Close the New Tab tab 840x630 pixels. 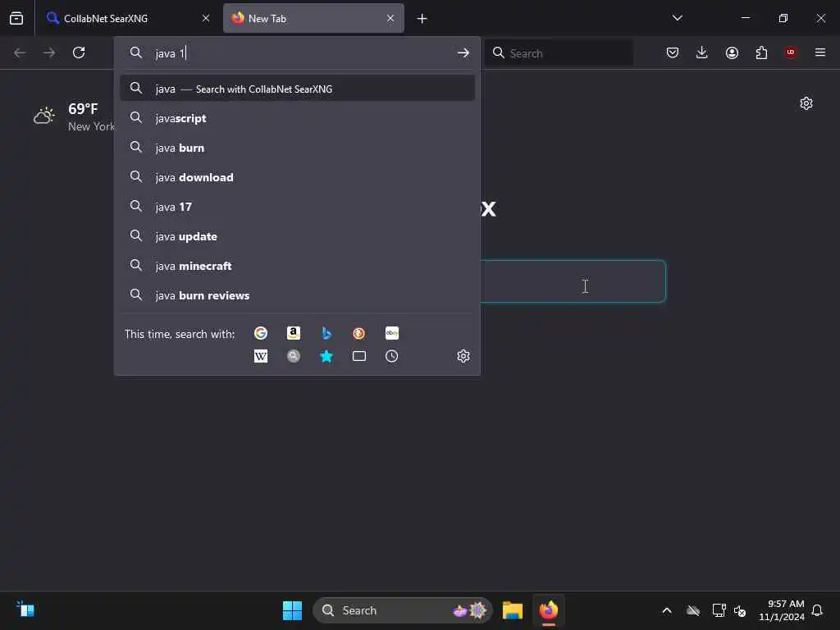click(390, 18)
